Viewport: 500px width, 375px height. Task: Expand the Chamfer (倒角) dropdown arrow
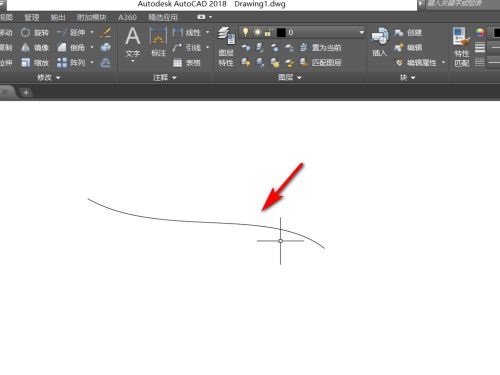pyautogui.click(x=92, y=48)
